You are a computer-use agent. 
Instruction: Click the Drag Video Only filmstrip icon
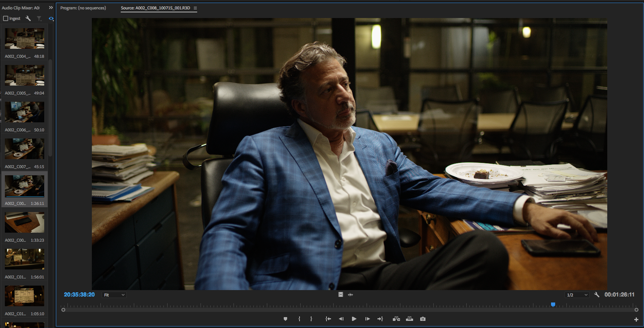pos(341,295)
